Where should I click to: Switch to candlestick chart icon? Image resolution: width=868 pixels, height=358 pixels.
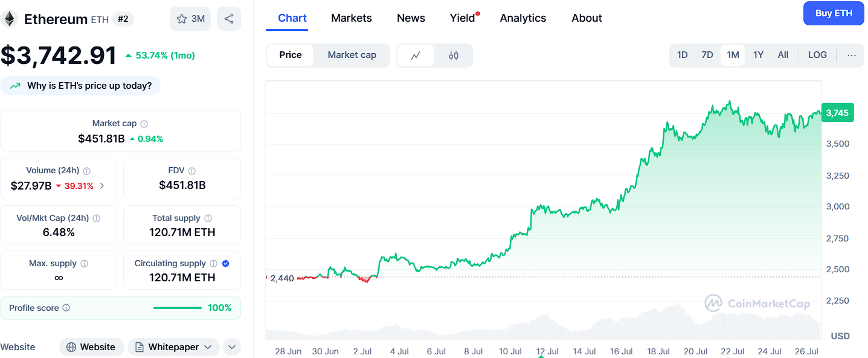[x=454, y=56]
